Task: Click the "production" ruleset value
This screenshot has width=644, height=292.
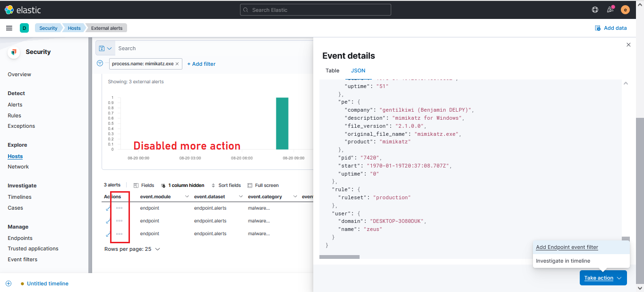Action: point(392,197)
